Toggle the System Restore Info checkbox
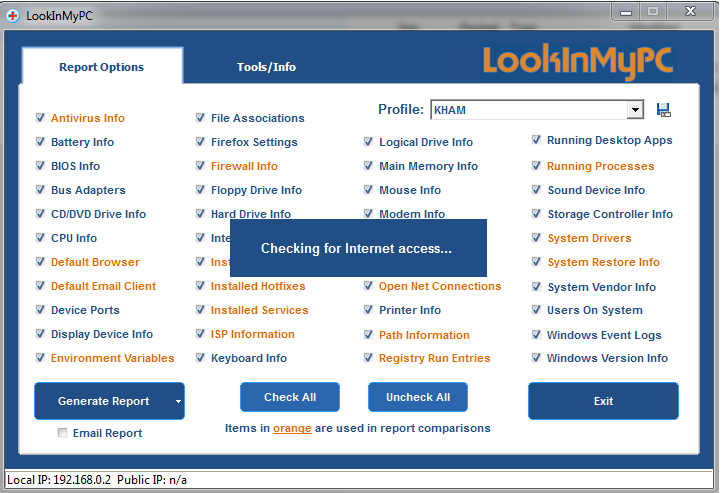The width and height of the screenshot is (721, 493). tap(536, 262)
